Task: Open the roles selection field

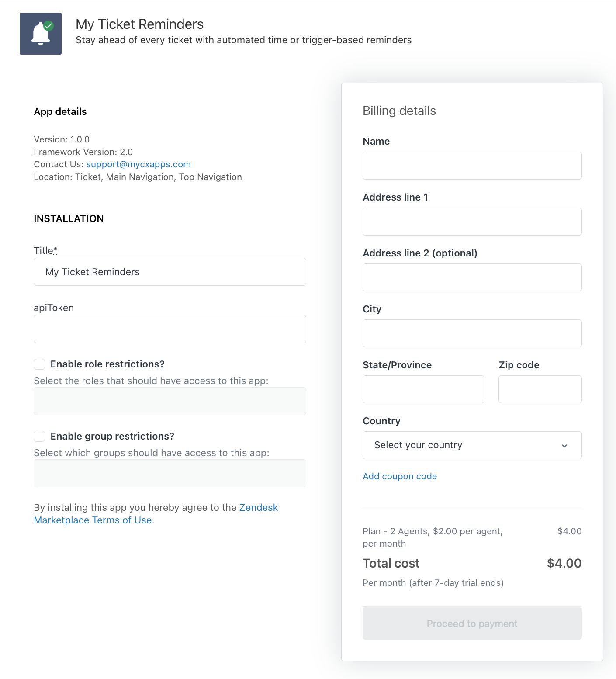Action: tap(170, 401)
